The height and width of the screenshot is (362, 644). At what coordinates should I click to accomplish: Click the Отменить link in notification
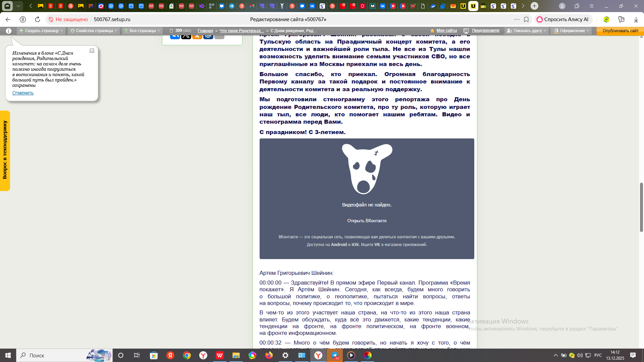(23, 93)
